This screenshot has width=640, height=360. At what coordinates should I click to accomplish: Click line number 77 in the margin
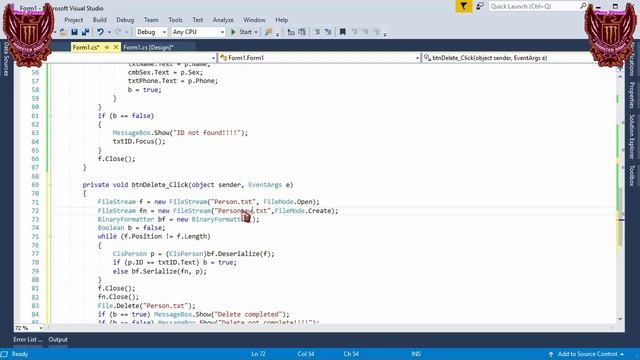[35, 254]
